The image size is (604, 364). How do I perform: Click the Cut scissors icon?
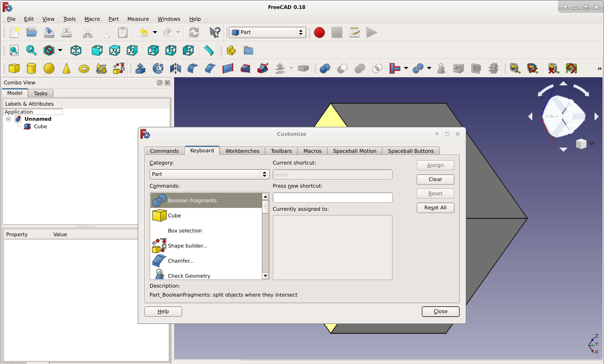[87, 33]
